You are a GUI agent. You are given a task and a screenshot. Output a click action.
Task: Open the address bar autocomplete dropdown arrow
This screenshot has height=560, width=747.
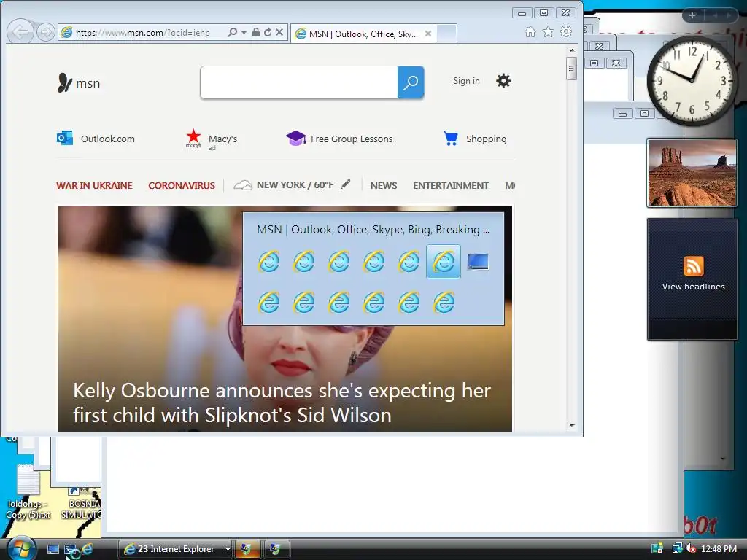[244, 32]
